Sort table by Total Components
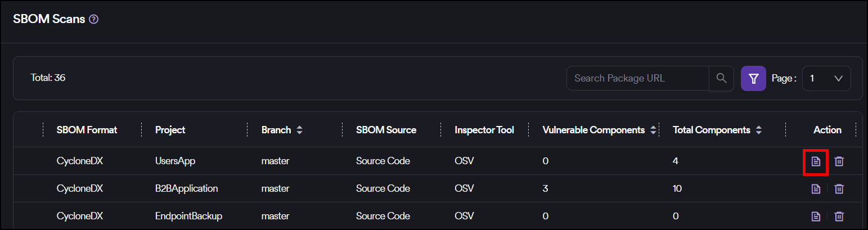The height and width of the screenshot is (230, 868). 758,130
